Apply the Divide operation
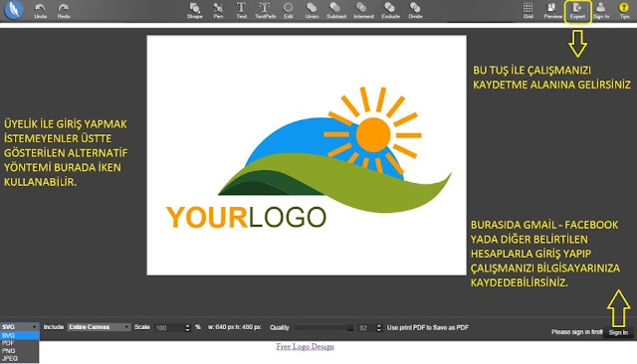Screen dimensions: 637x364 (415, 11)
